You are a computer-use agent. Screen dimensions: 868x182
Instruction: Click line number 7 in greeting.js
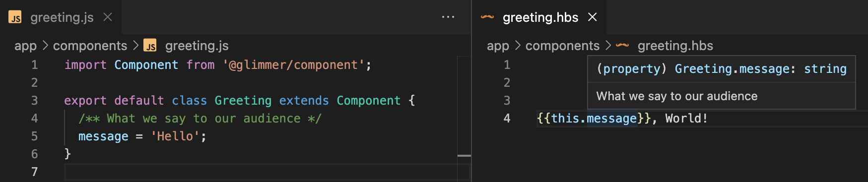coord(34,172)
